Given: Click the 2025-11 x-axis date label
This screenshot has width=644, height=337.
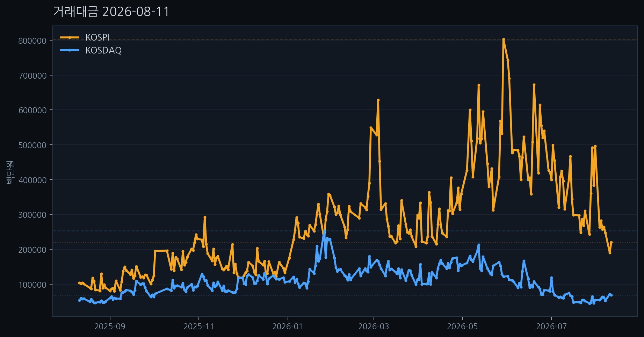Looking at the screenshot, I should click(199, 327).
